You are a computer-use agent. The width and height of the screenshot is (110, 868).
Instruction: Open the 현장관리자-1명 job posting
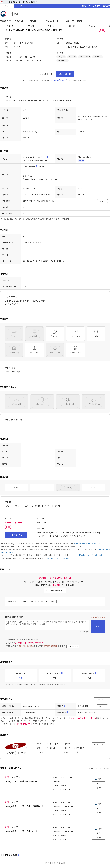(21, 831)
